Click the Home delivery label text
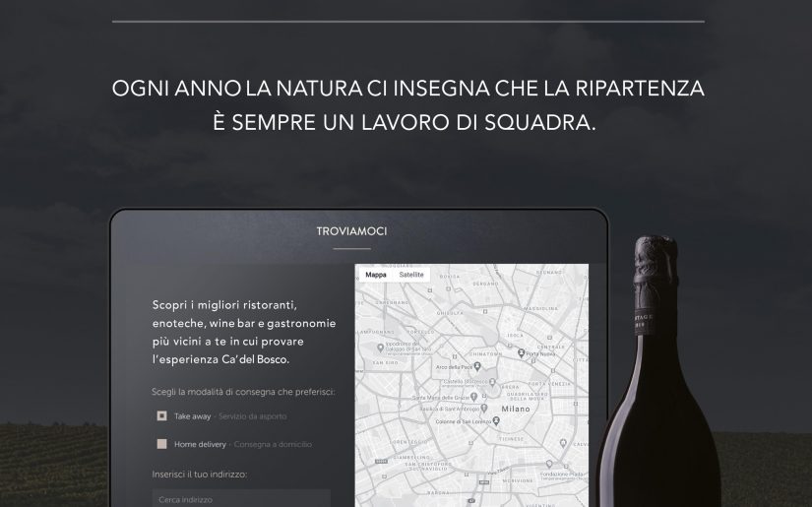 click(x=200, y=444)
